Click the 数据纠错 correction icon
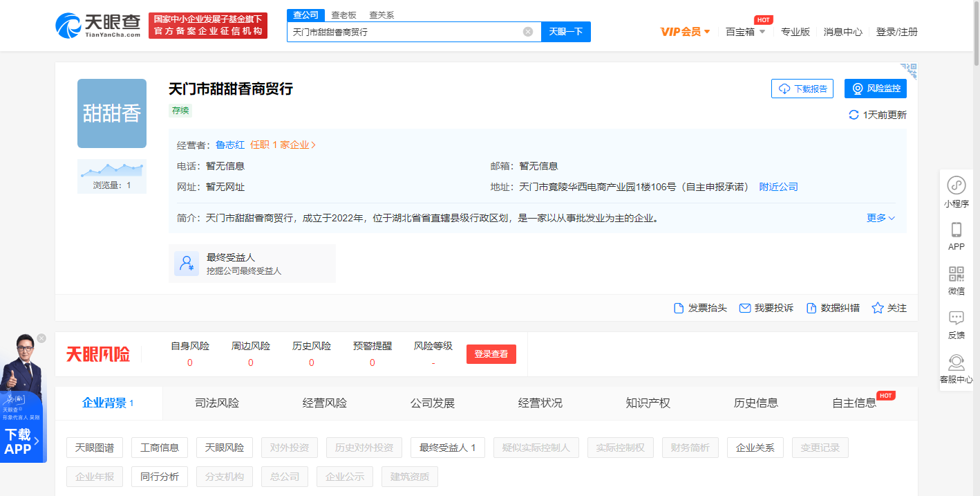Screen dimensions: 980x496 tap(811, 308)
